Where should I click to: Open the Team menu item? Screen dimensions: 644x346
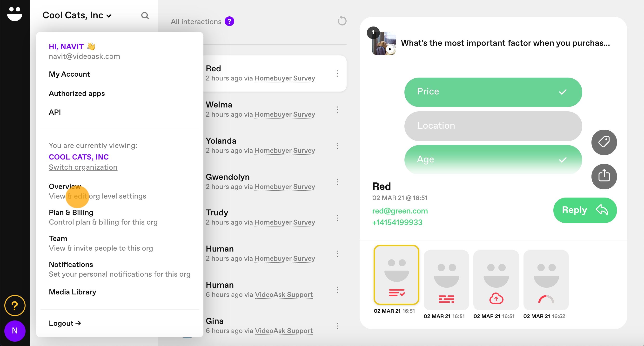coord(101,243)
